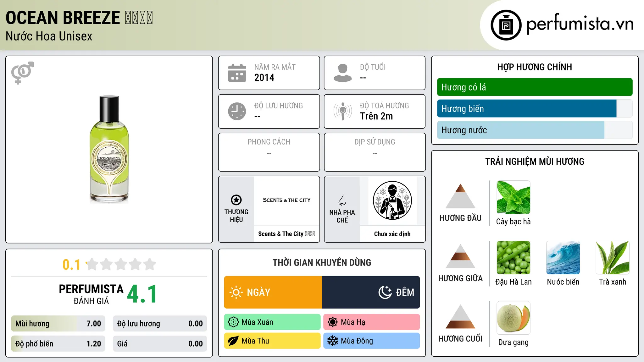Click the Độ lưu hương score row
The image size is (644, 362).
click(x=160, y=324)
